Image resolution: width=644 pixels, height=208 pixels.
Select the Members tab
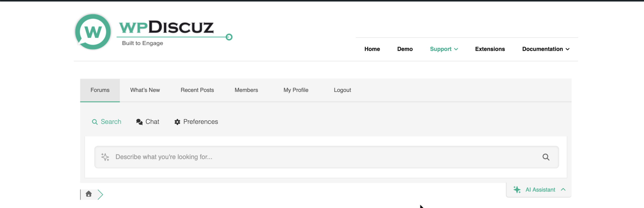pyautogui.click(x=246, y=90)
